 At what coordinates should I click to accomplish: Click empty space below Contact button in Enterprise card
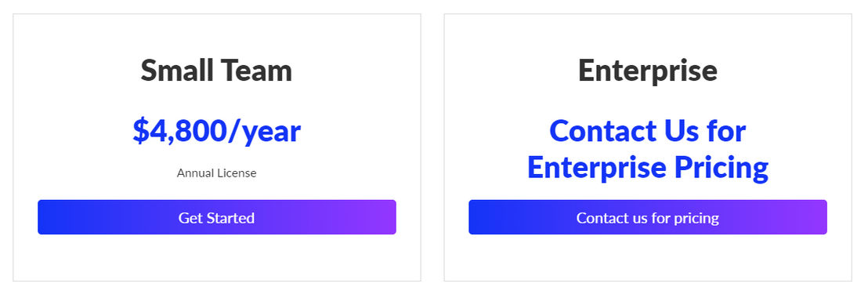[648, 257]
